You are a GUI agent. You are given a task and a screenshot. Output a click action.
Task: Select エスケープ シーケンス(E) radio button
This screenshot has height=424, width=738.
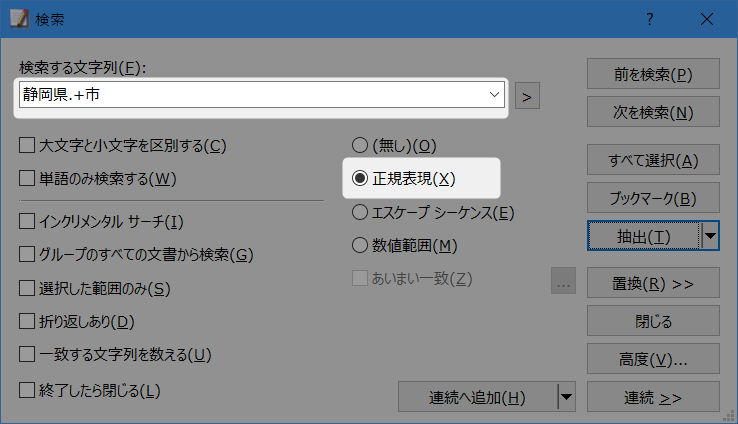point(360,212)
